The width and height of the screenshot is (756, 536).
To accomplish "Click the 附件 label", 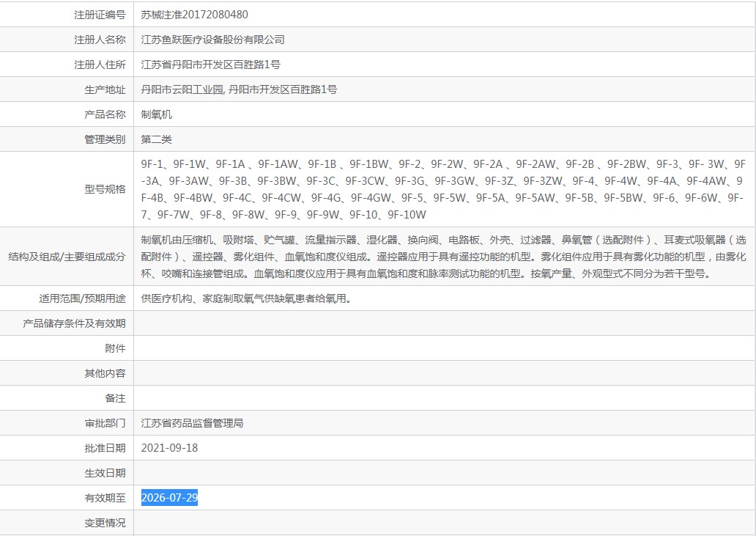I will (x=115, y=348).
